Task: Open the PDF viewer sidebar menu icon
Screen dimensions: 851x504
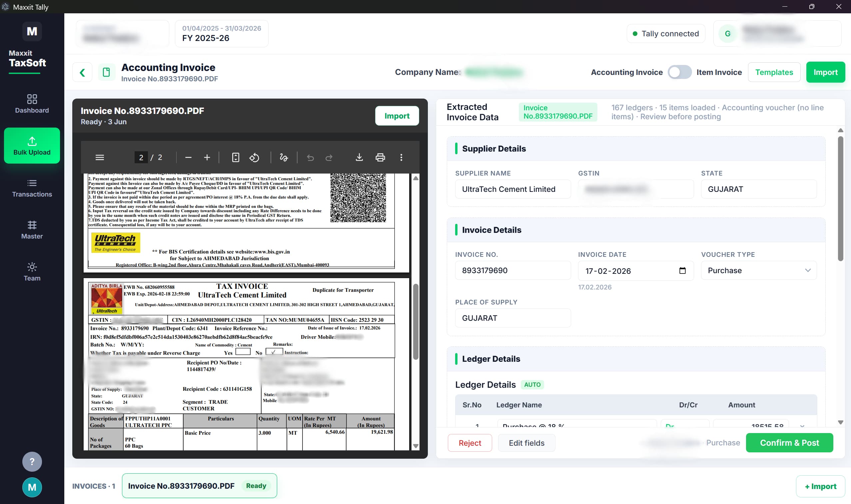Action: tap(100, 157)
